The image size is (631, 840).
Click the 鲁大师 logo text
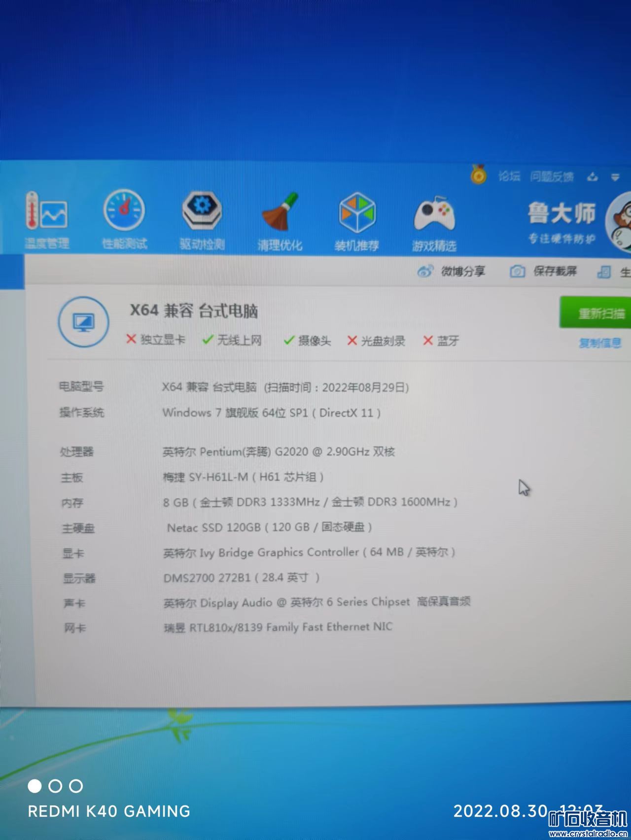[x=562, y=213]
